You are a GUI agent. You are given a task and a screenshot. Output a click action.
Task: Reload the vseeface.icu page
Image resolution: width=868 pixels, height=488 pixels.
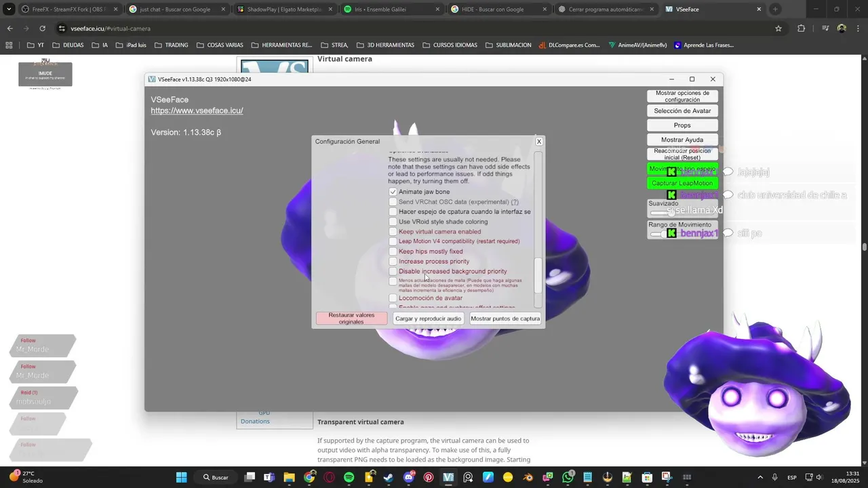[42, 28]
